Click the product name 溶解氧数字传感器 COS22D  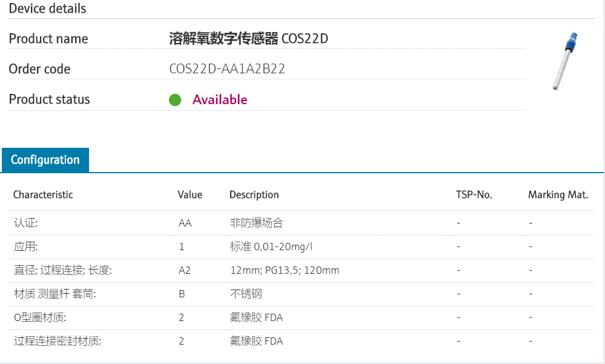coord(248,39)
